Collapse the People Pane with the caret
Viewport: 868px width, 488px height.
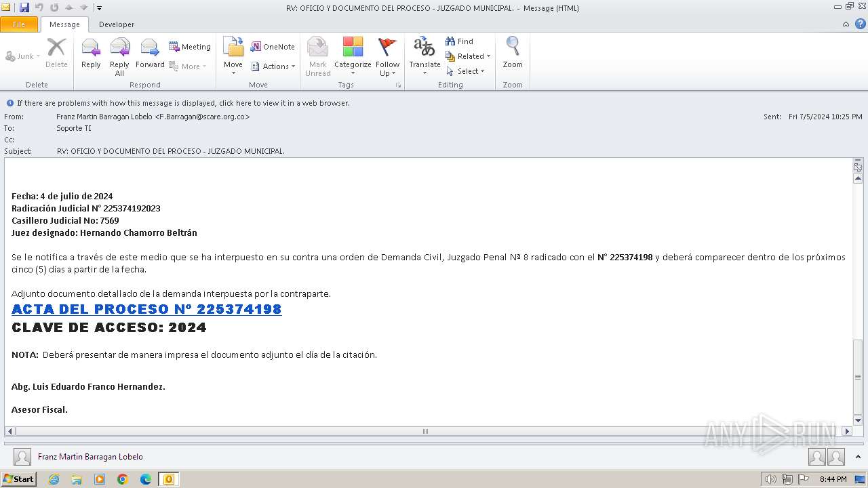pyautogui.click(x=858, y=457)
